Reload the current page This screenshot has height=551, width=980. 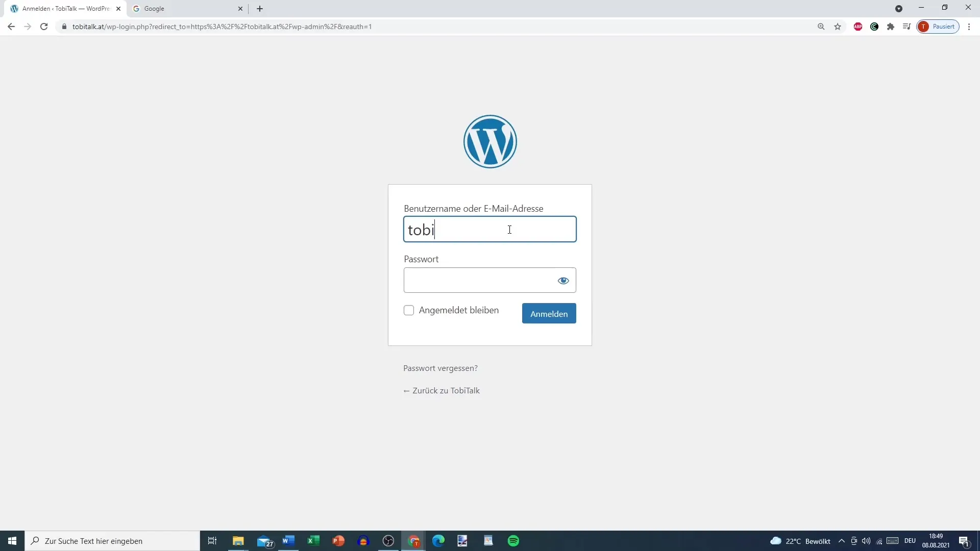click(44, 27)
